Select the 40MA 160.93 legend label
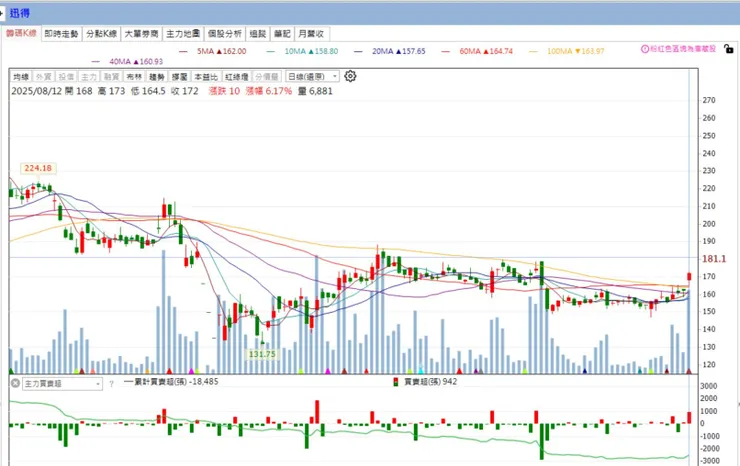 point(136,61)
